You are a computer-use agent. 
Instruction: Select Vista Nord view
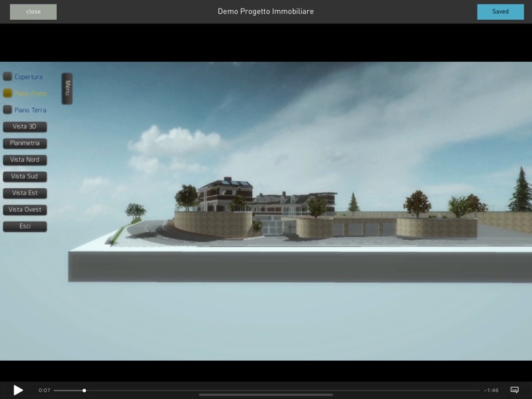(25, 160)
